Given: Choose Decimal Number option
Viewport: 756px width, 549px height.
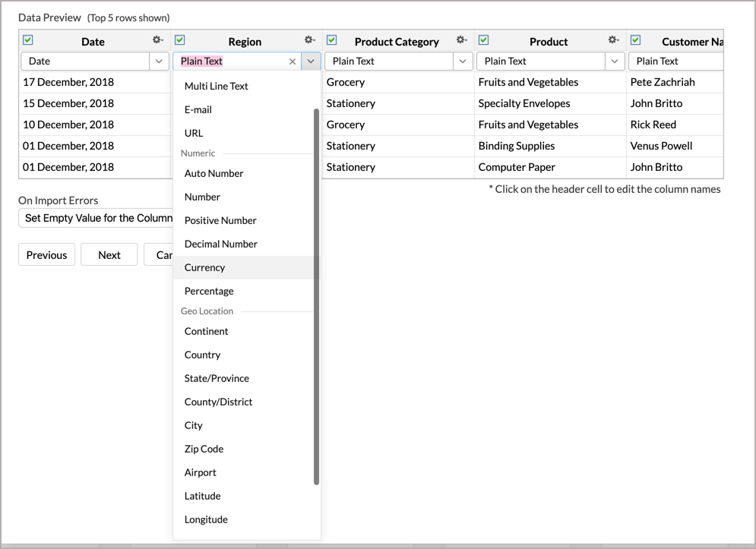Looking at the screenshot, I should [x=243, y=244].
